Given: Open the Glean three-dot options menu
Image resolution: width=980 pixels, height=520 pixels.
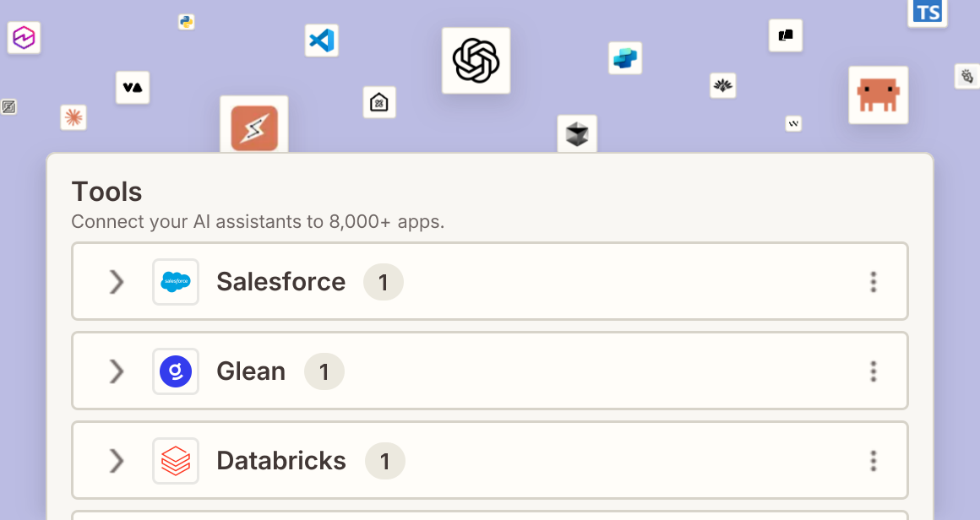Looking at the screenshot, I should tap(873, 371).
